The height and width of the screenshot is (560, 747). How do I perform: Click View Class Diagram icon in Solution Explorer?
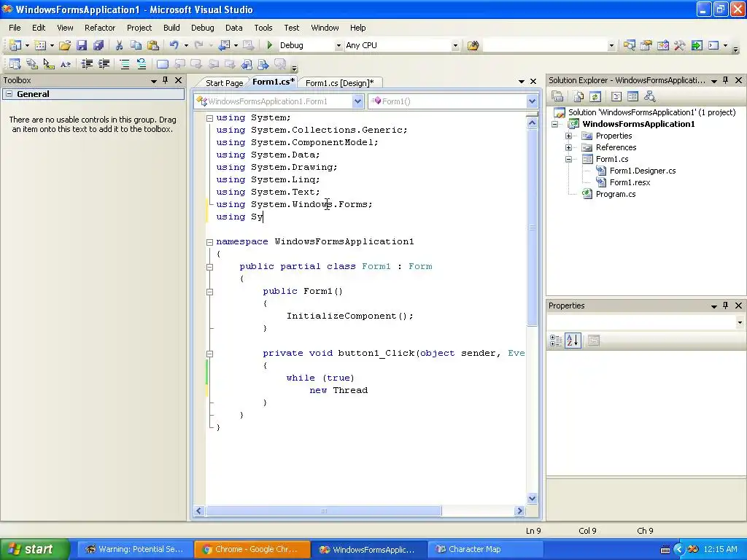(x=649, y=97)
